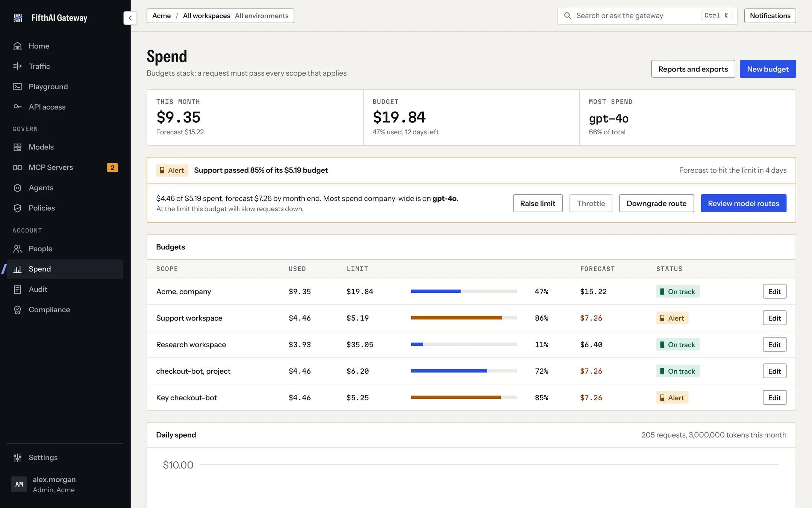812x508 pixels.
Task: Click the FifthAI Gateway logo icon
Action: point(18,18)
